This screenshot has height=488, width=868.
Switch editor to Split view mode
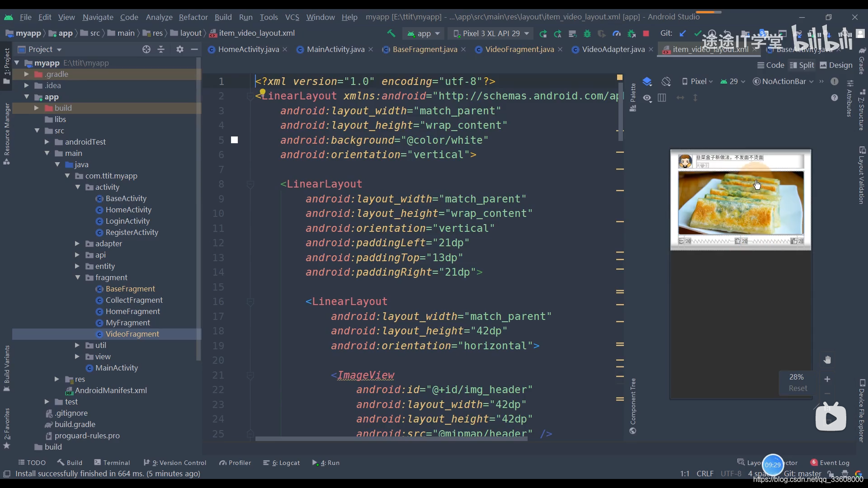pos(802,65)
